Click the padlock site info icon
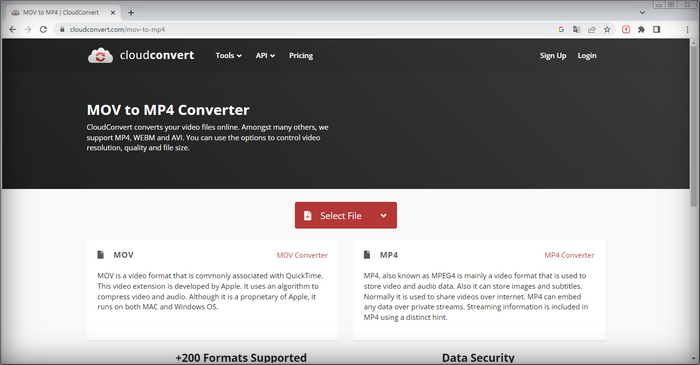 [62, 29]
